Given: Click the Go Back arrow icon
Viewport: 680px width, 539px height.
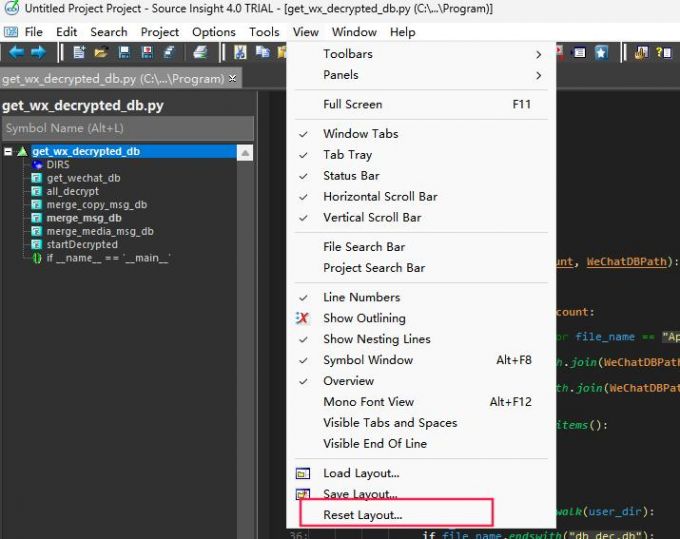Looking at the screenshot, I should (16, 52).
